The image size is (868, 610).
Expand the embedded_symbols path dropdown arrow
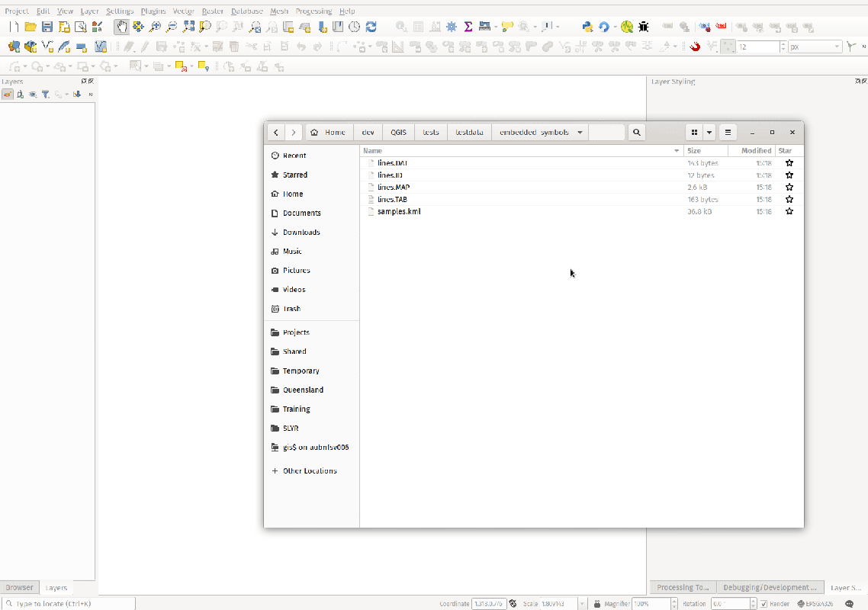pos(580,132)
